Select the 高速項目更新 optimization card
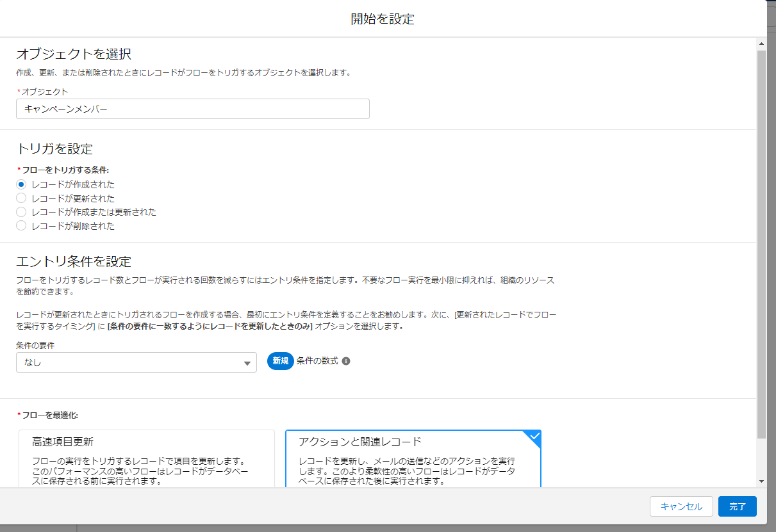This screenshot has height=532, width=776. (x=147, y=458)
